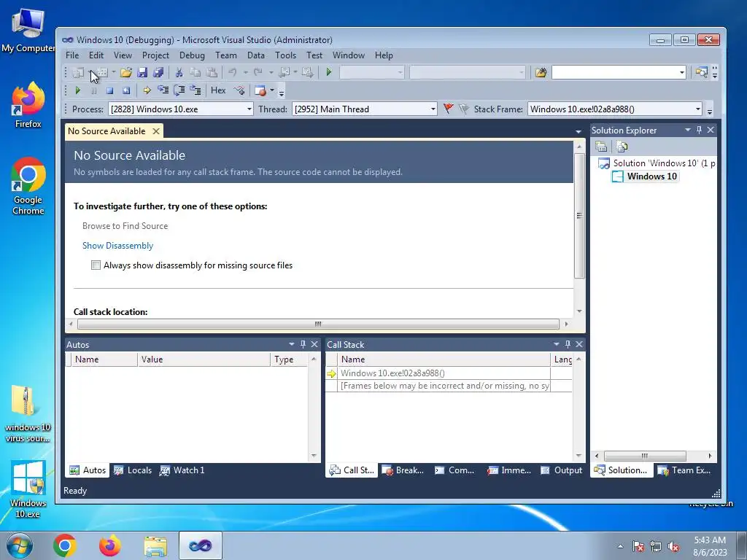
Task: Select Windows 10 project in Solution Explorer
Action: pyautogui.click(x=651, y=176)
